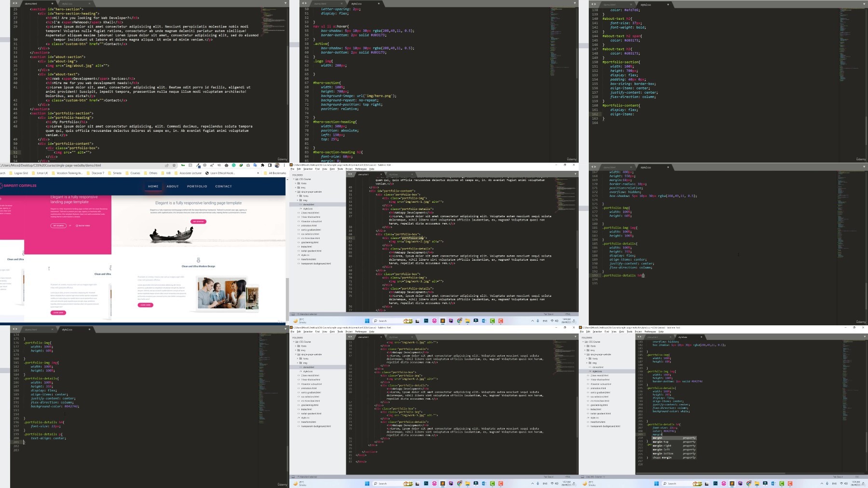
Task: Click CONTACT in the Sapient Compiles navbar
Action: point(223,186)
